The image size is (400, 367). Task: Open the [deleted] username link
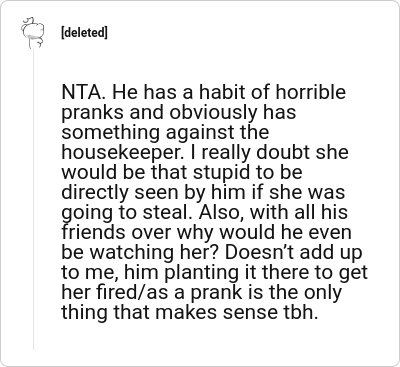click(84, 33)
